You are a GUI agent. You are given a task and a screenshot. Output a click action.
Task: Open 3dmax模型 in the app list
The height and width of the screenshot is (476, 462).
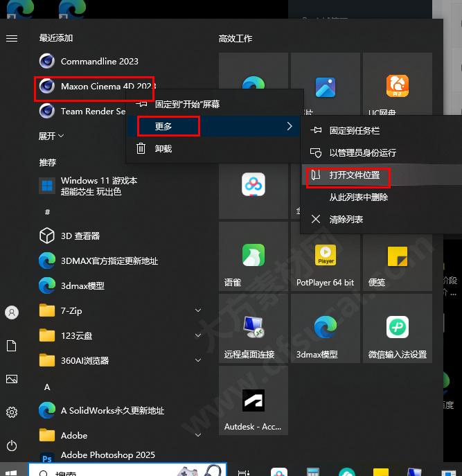click(x=71, y=285)
